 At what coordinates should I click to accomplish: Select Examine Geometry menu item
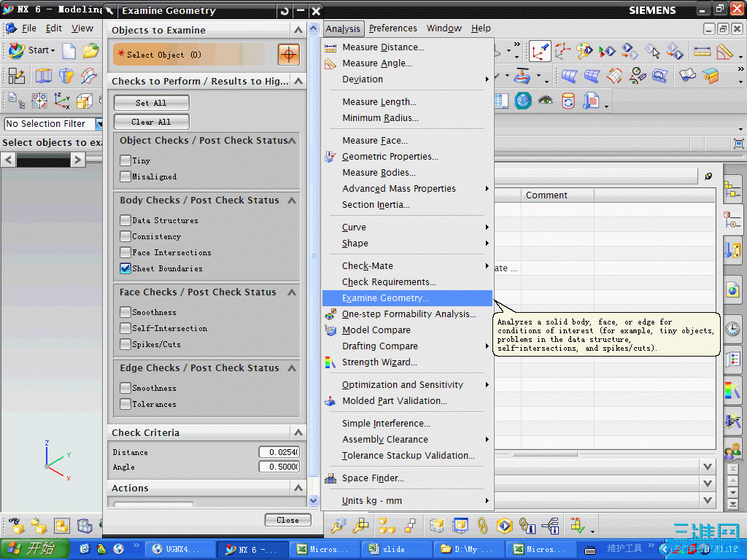(407, 298)
